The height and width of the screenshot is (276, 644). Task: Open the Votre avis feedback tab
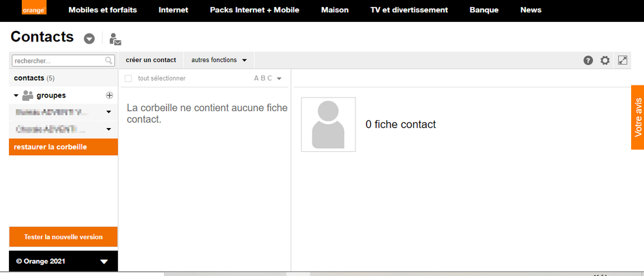638,117
